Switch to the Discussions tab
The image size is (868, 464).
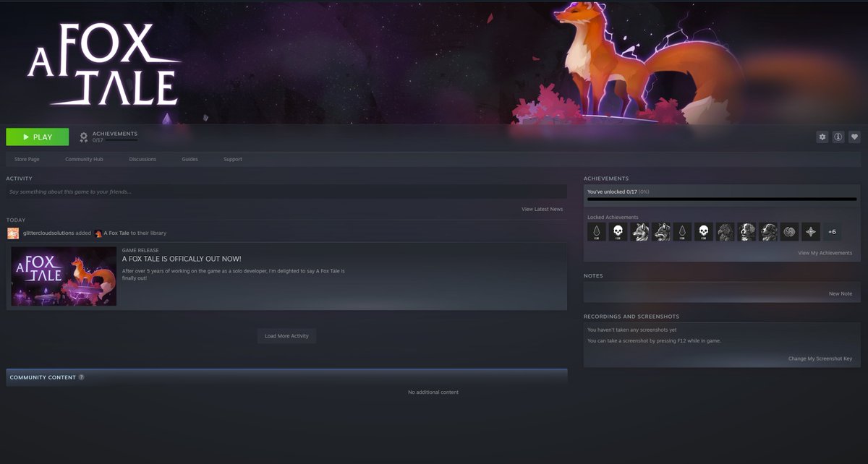pos(142,159)
